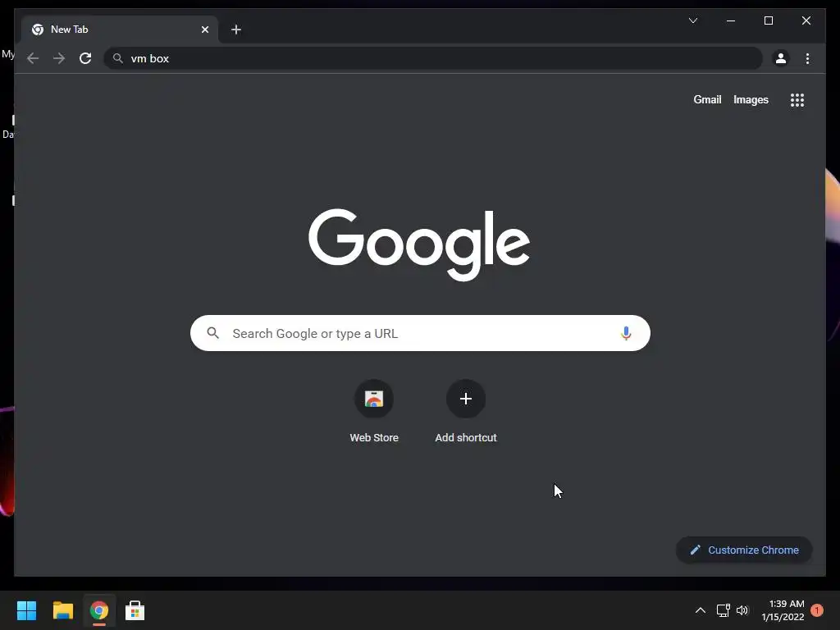Open the Images link

(751, 100)
